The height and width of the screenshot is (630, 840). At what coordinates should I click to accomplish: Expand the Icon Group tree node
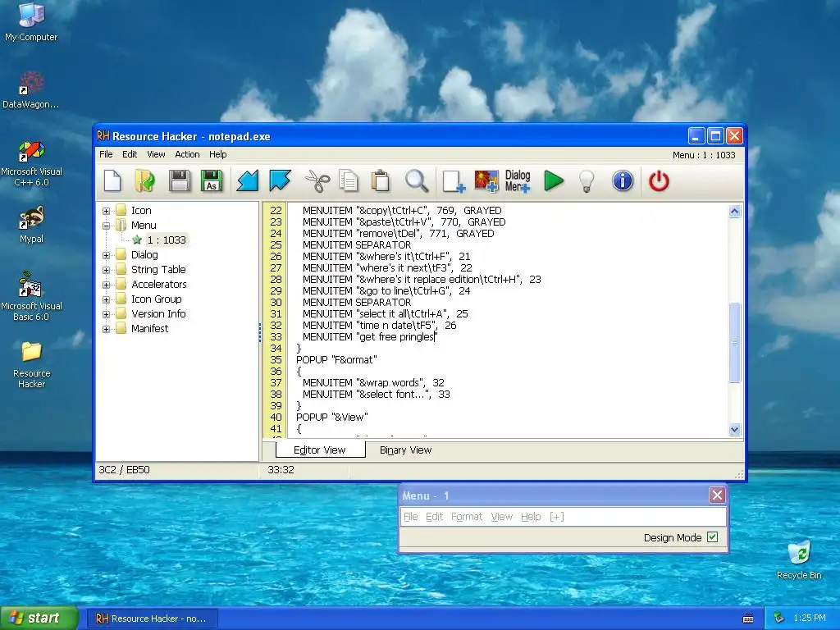[x=106, y=299]
